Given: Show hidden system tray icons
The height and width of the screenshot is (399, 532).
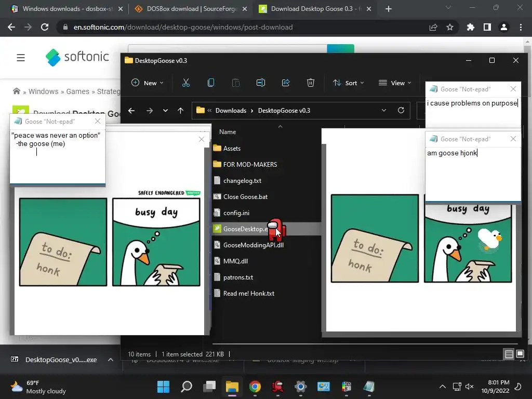Looking at the screenshot, I should 443,387.
